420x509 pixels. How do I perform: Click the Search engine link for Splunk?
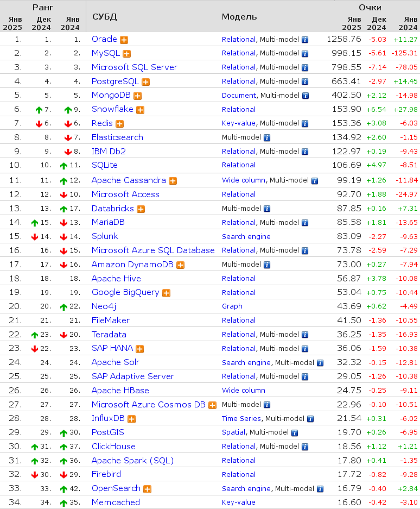[246, 237]
